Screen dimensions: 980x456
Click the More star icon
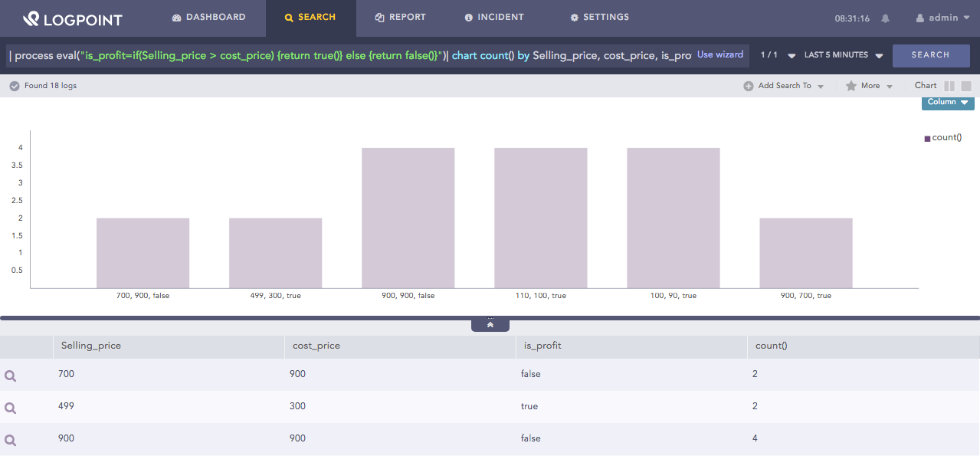click(851, 86)
